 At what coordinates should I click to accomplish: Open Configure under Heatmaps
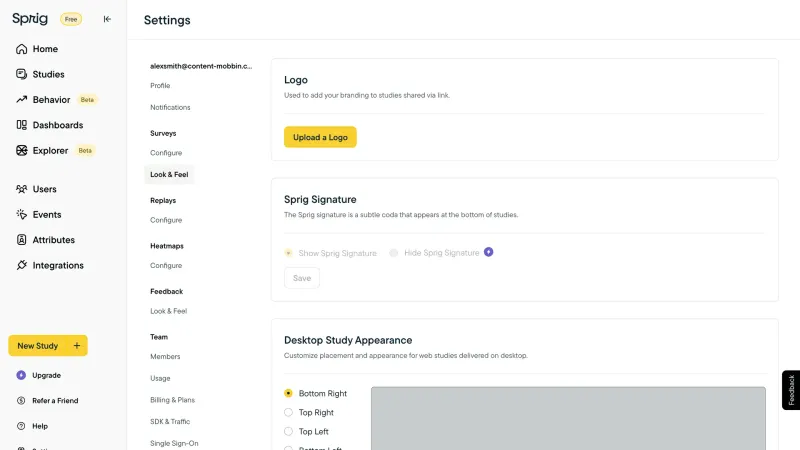pyautogui.click(x=166, y=266)
